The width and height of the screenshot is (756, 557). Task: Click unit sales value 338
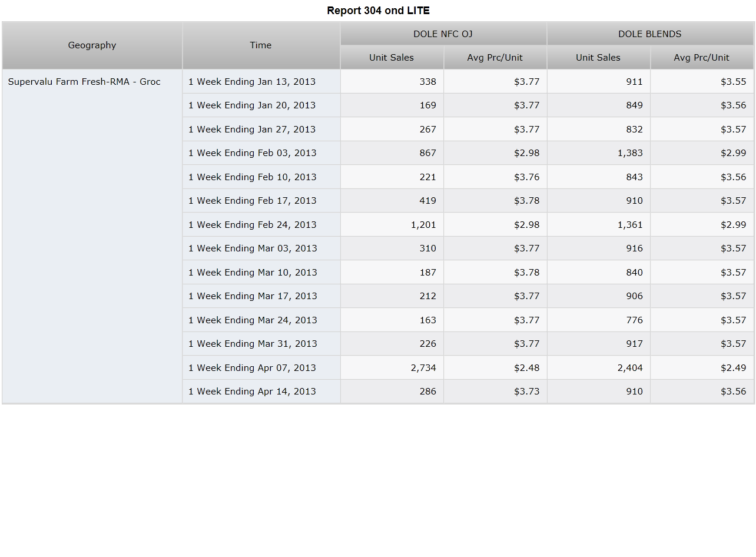coord(392,82)
